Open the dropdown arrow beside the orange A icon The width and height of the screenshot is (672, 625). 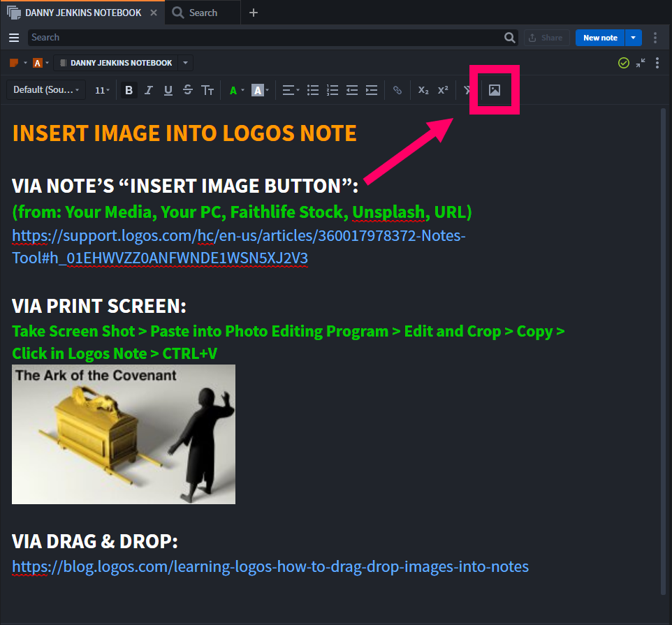coord(47,63)
